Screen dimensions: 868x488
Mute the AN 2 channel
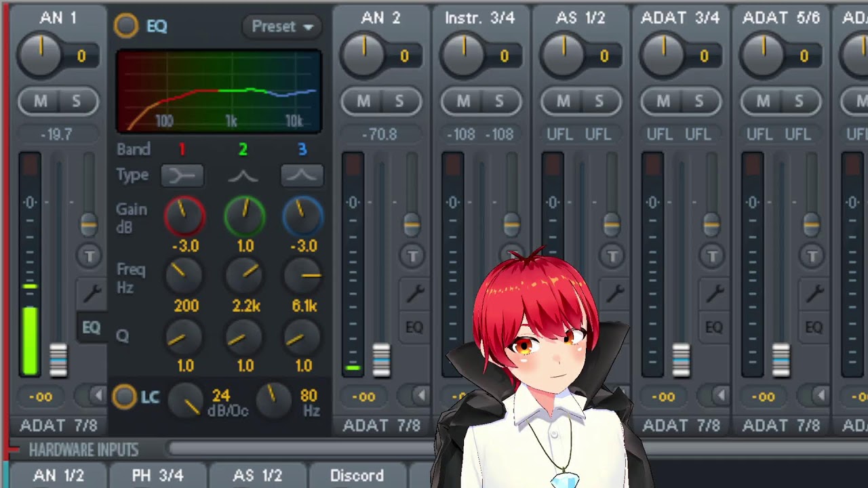[363, 102]
